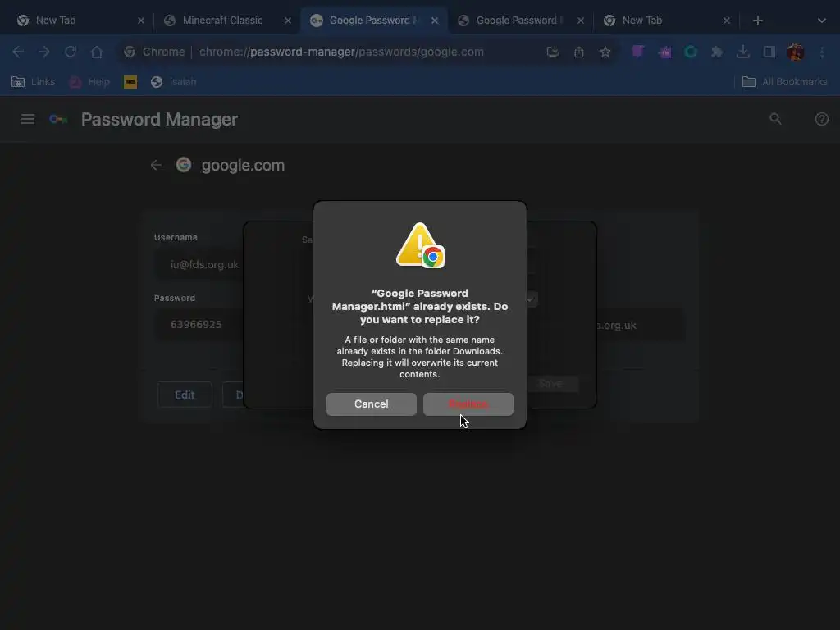840x630 pixels.
Task: Switch to the Minecraft Classic tab
Action: point(222,21)
